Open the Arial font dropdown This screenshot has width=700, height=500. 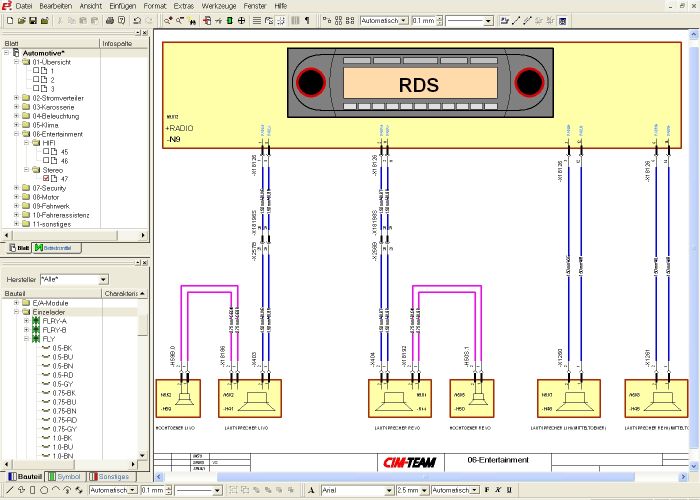click(389, 491)
